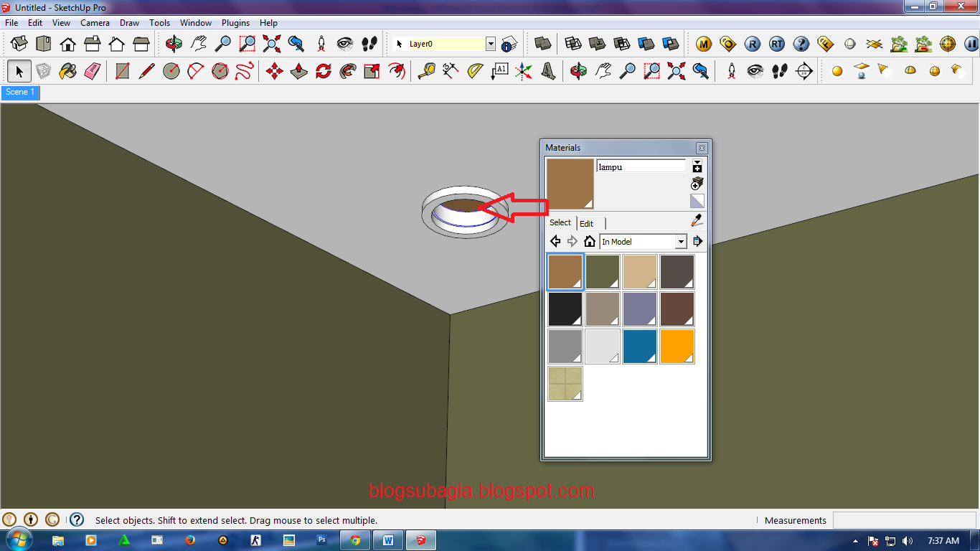Screen dimensions: 980x551
Task: Start V-Ray render (R button)
Action: [x=753, y=44]
